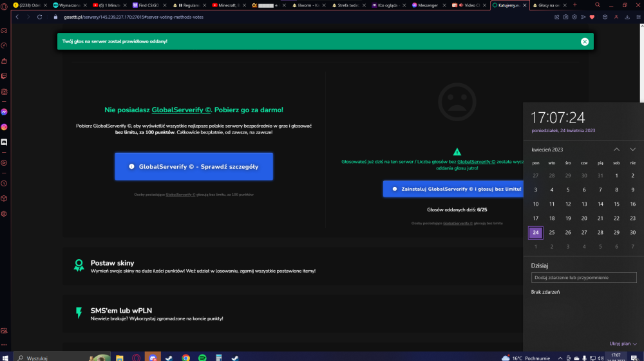Open settings gear icon in sidebar
This screenshot has width=644, height=361.
tap(4, 214)
